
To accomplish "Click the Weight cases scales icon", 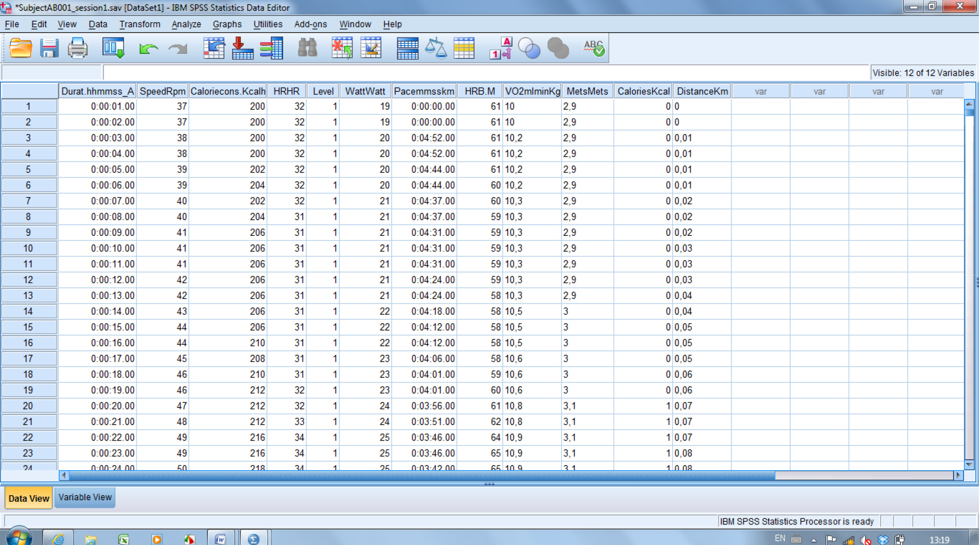I will click(436, 48).
